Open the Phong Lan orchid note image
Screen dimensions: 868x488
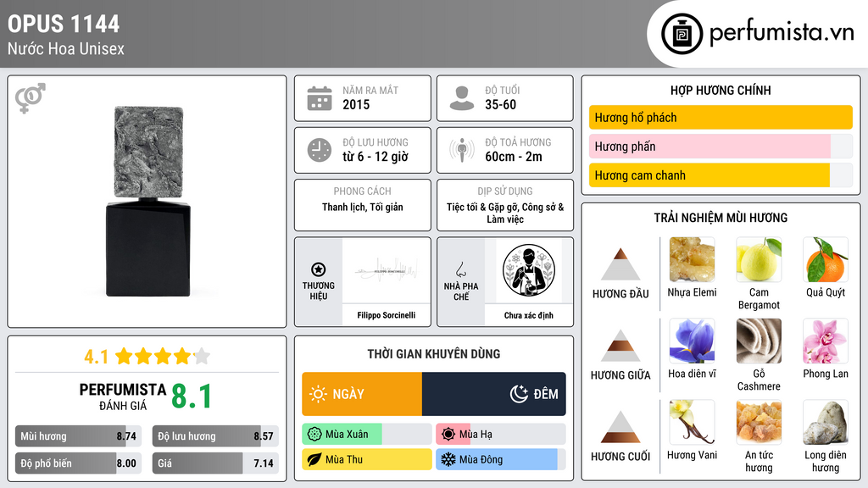pos(826,341)
